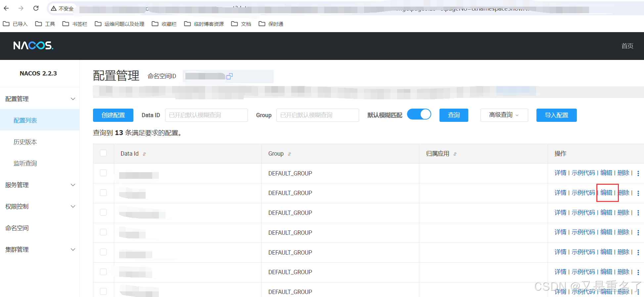Click the 查询 search button
Viewport: 644px width, 297px height.
(454, 115)
